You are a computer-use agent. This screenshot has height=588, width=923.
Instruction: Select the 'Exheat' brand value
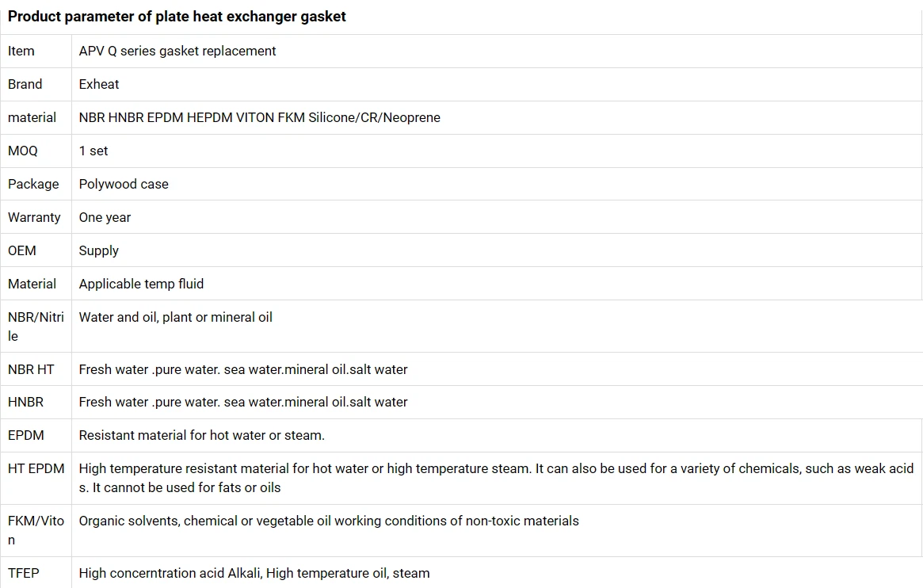pos(99,84)
